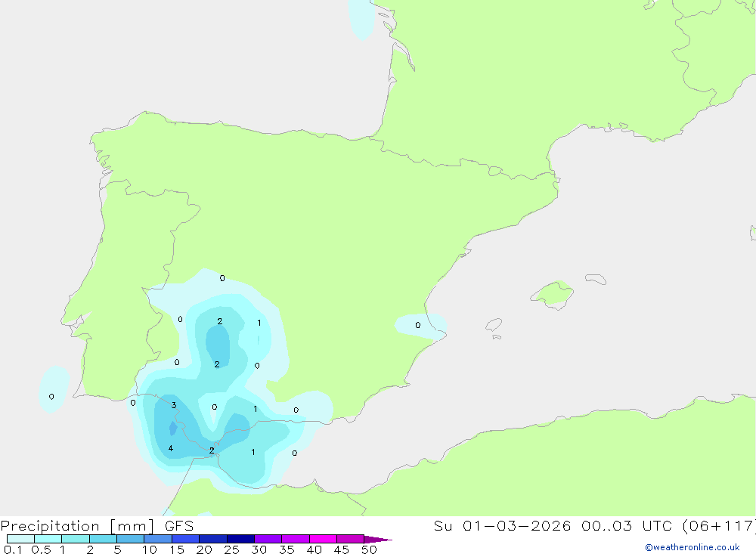
Task: Click the 35–40 mm purple legend swatch
Action: coord(295,539)
